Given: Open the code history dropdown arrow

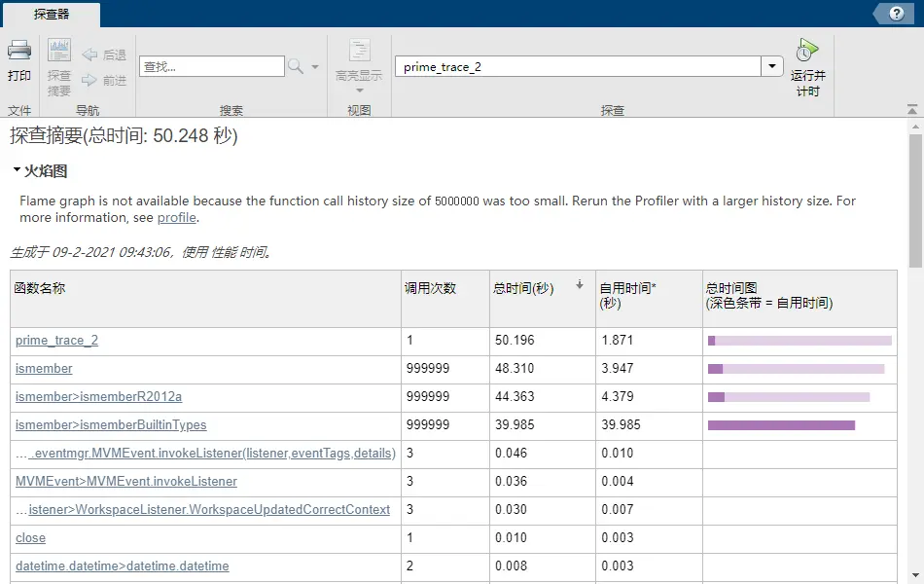Looking at the screenshot, I should pyautogui.click(x=772, y=66).
